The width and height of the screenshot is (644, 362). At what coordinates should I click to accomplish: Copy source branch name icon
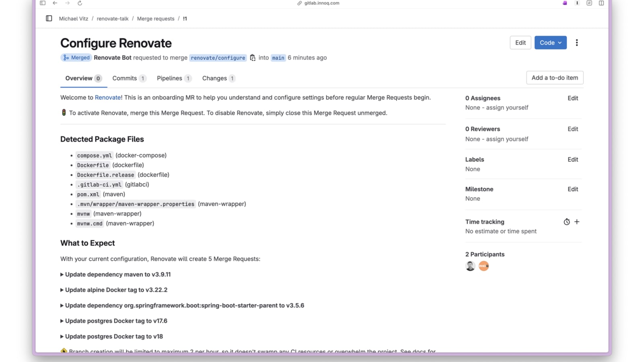click(x=253, y=58)
